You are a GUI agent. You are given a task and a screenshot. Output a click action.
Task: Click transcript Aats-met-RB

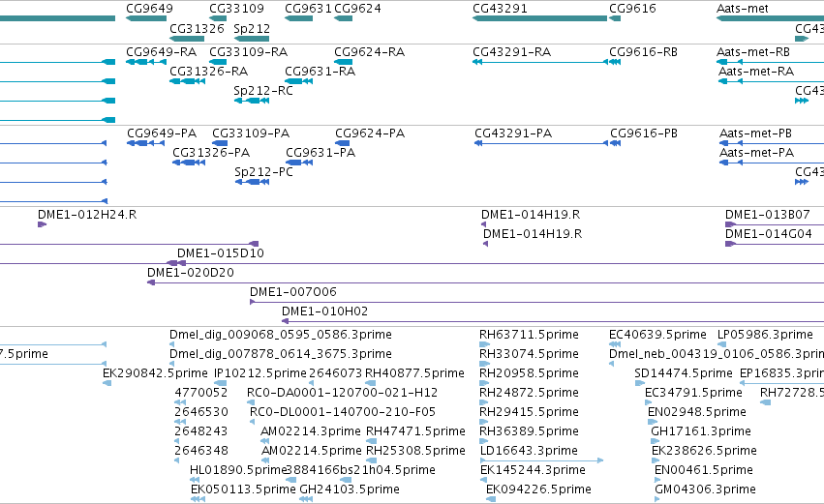(x=753, y=52)
